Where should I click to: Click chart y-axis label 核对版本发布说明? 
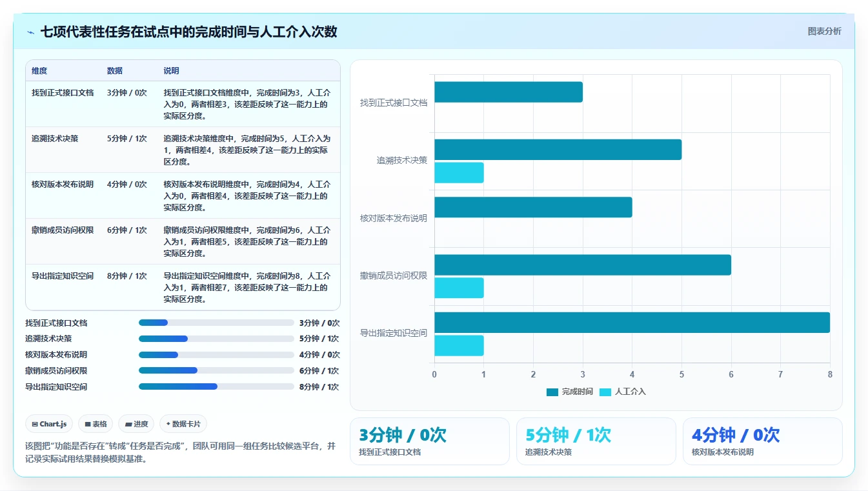click(394, 218)
